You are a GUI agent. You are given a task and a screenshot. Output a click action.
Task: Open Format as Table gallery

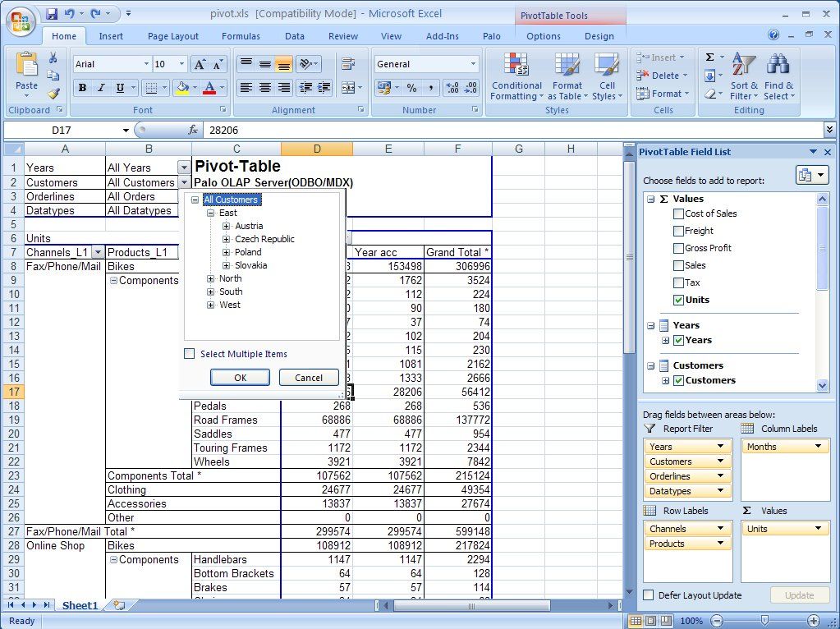(x=567, y=76)
